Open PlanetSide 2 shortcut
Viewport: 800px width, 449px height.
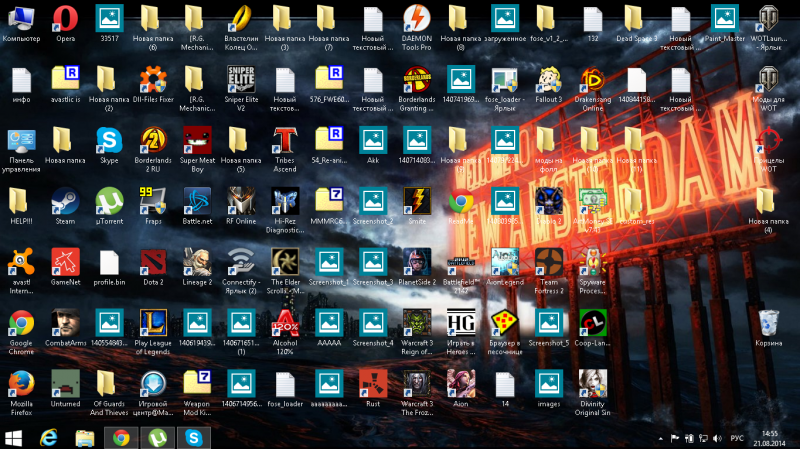coord(417,262)
